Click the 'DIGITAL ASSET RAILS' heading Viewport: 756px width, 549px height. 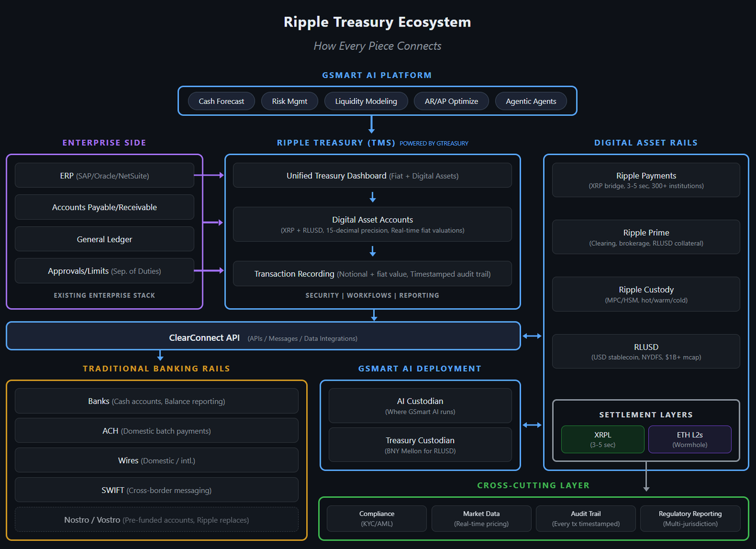(x=646, y=142)
